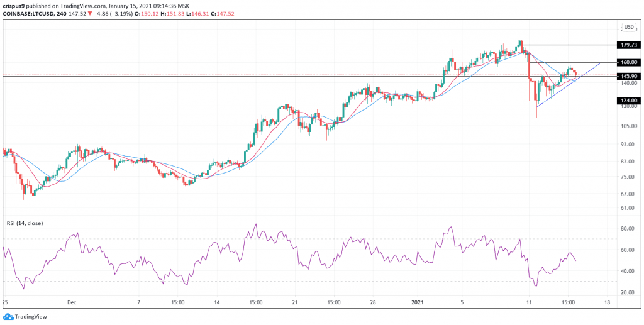
Task: Click the purple RSI line's peak in early January
Action: [x=450, y=228]
